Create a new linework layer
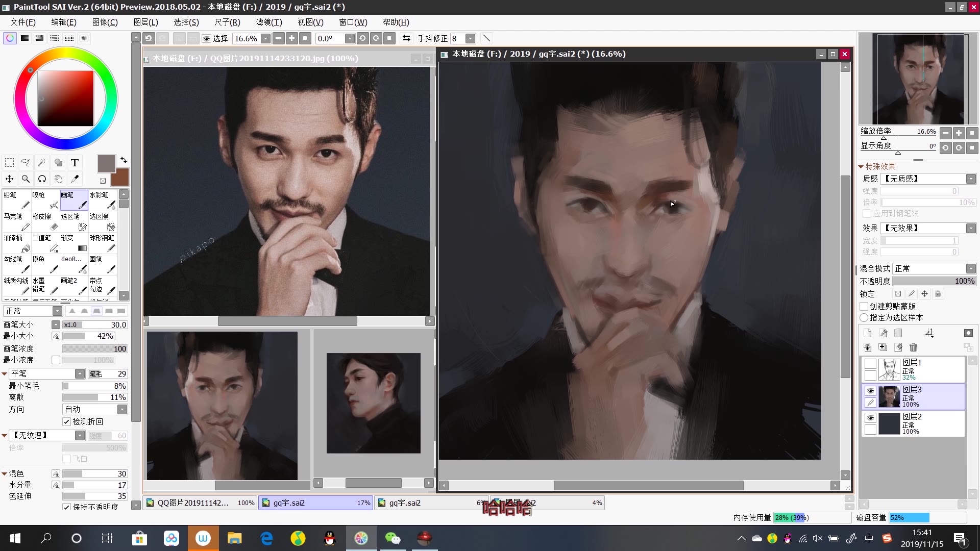Image resolution: width=980 pixels, height=551 pixels. (x=883, y=333)
